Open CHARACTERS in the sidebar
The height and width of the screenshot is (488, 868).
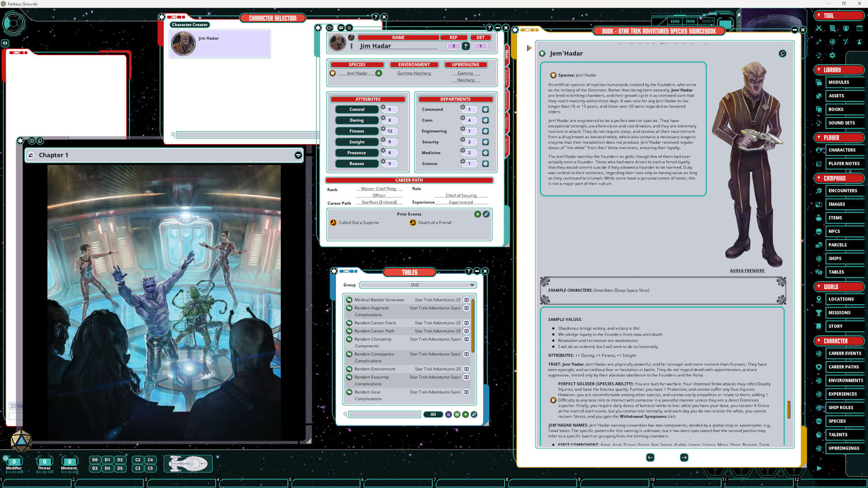tap(844, 150)
